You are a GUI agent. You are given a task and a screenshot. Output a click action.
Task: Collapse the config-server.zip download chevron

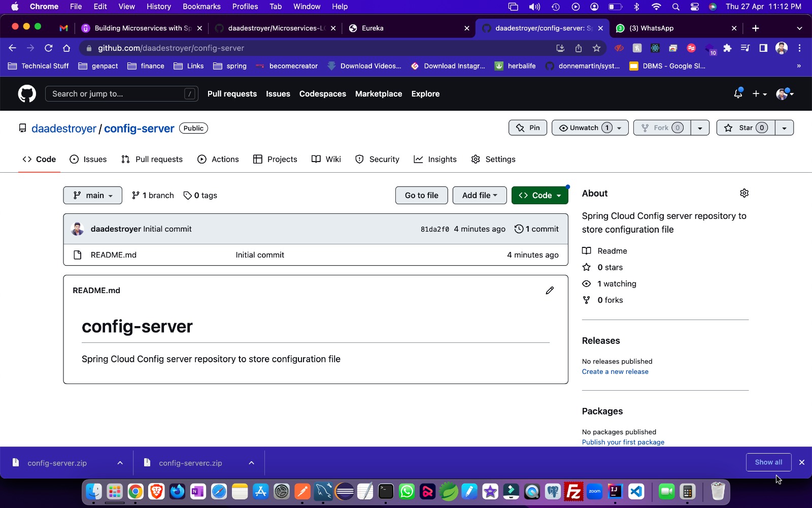point(120,463)
